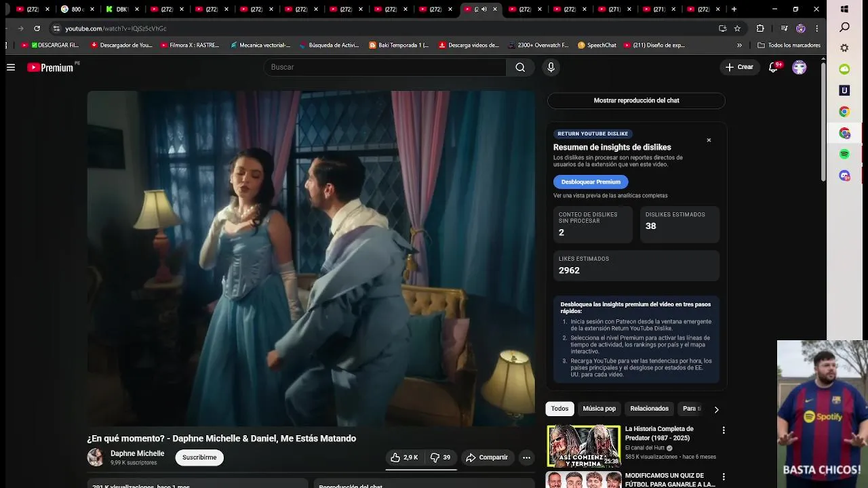Open the Chrome three-dot menu
Image resolution: width=868 pixels, height=488 pixels.
(816, 28)
